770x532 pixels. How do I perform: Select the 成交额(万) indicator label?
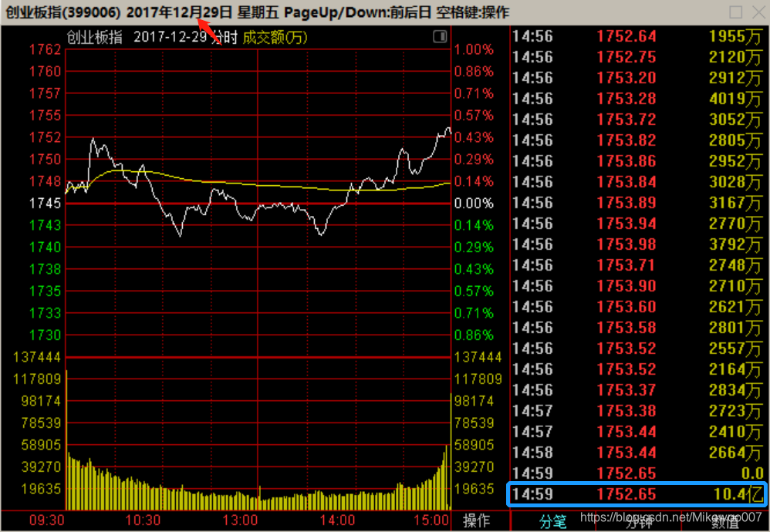tap(275, 37)
